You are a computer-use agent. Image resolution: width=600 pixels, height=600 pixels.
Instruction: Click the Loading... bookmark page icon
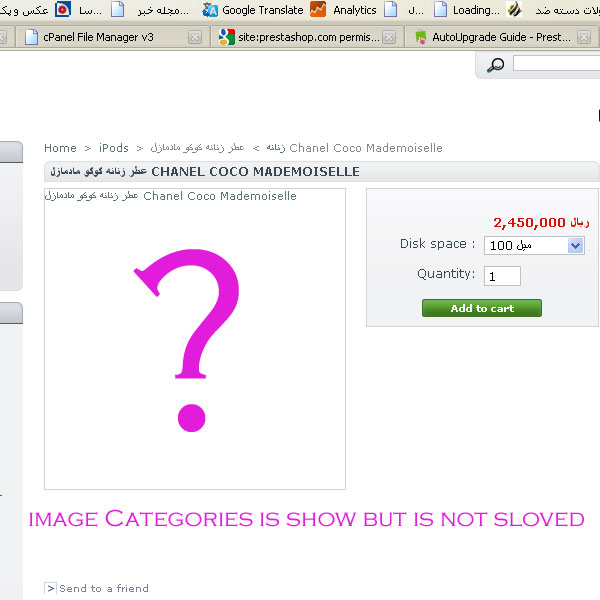tap(440, 9)
